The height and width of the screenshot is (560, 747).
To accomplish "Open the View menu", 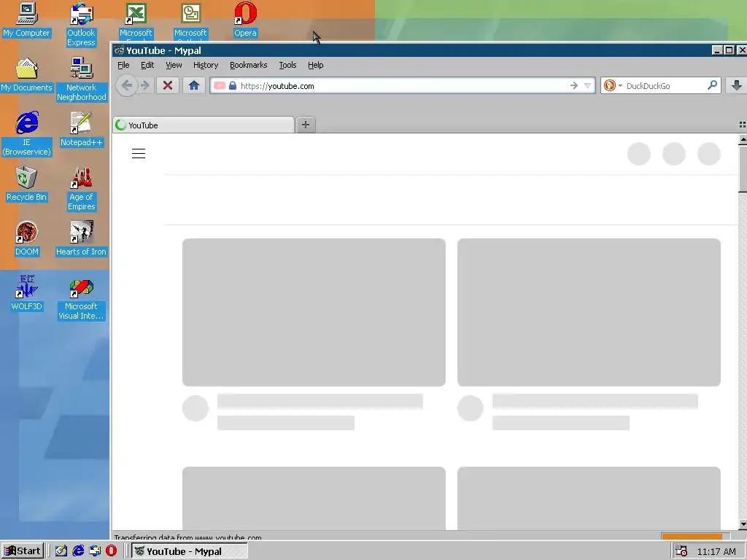I will (174, 65).
